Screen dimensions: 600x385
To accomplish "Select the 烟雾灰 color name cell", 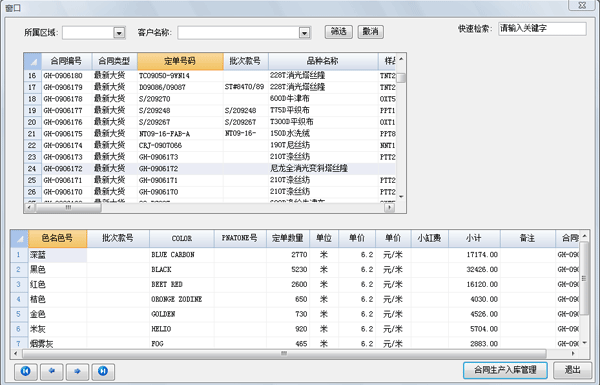I will [57, 344].
